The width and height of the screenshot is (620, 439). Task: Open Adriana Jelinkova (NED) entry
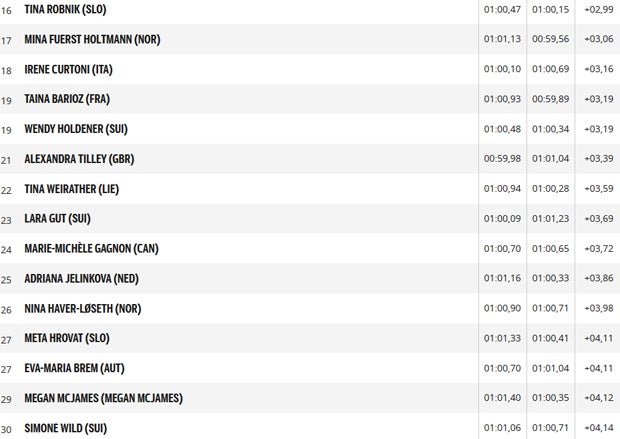point(81,279)
